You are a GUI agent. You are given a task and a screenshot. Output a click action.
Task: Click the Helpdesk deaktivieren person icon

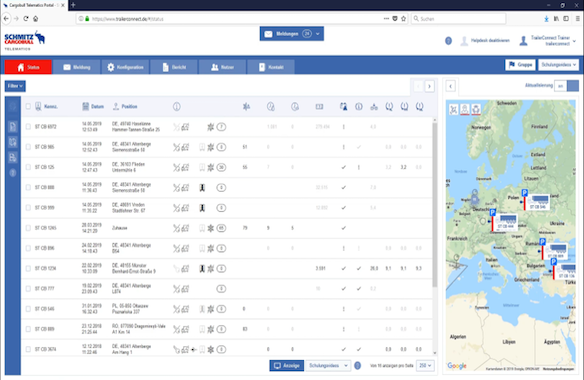tap(464, 41)
